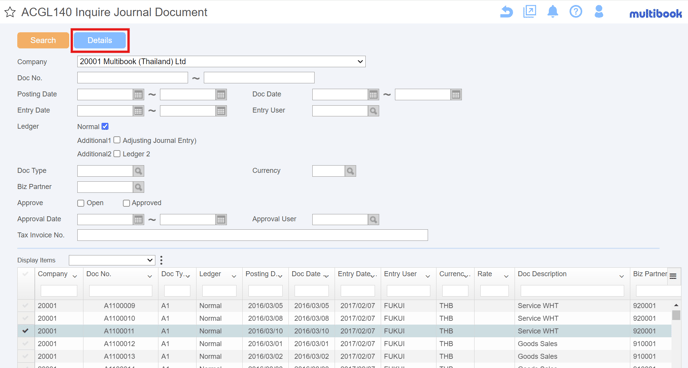The image size is (688, 368).
Task: Click the Doc No. column filter box
Action: [121, 291]
